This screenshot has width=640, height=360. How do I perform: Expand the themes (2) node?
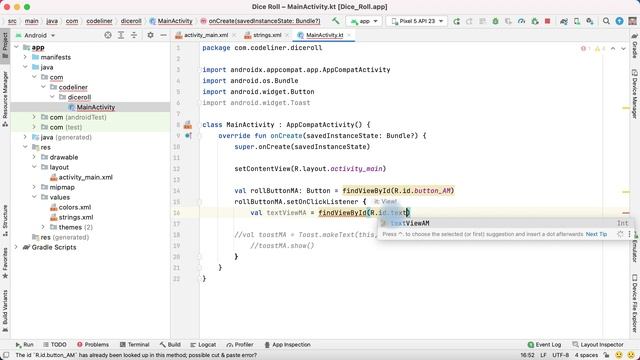[x=43, y=227]
